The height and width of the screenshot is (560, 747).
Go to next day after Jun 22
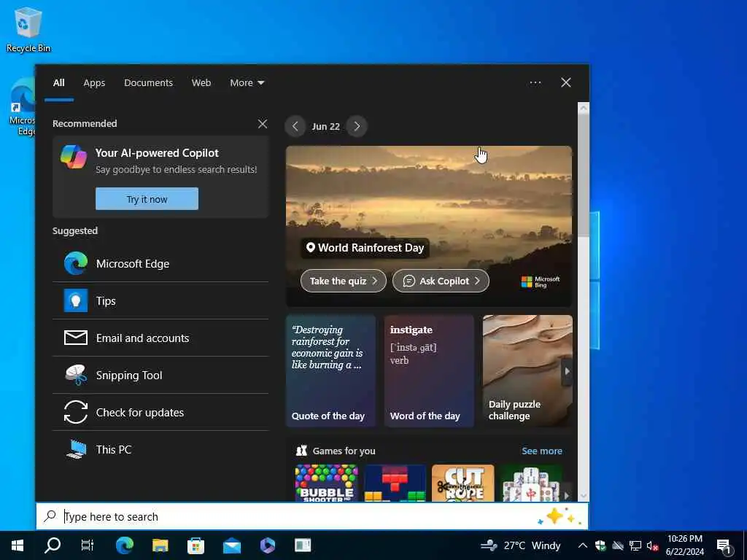coord(357,126)
